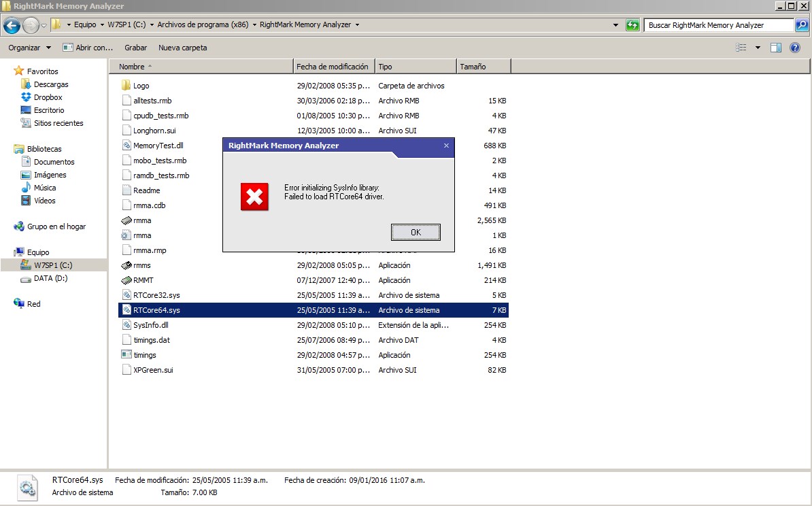Select the Readme file icon
812x506 pixels.
(x=126, y=190)
